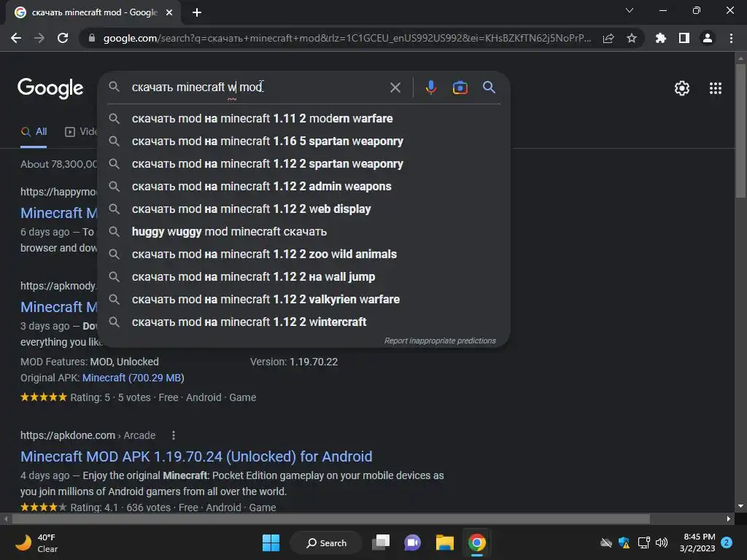This screenshot has height=560, width=747.
Task: Click the Chrome icon in taskbar
Action: (x=476, y=542)
